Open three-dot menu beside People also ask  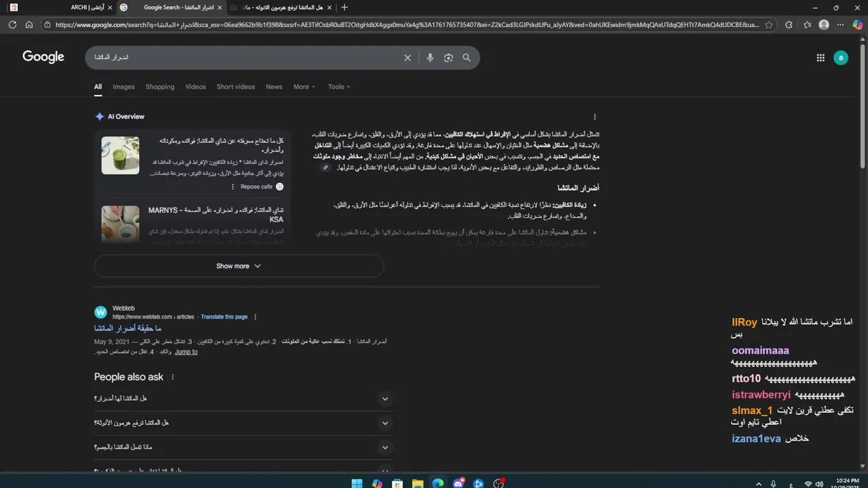click(172, 377)
